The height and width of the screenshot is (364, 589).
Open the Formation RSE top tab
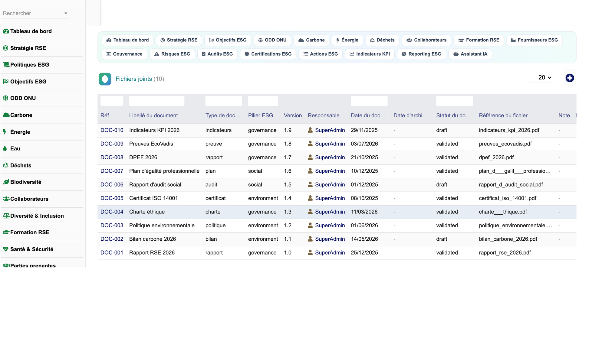[x=479, y=40]
